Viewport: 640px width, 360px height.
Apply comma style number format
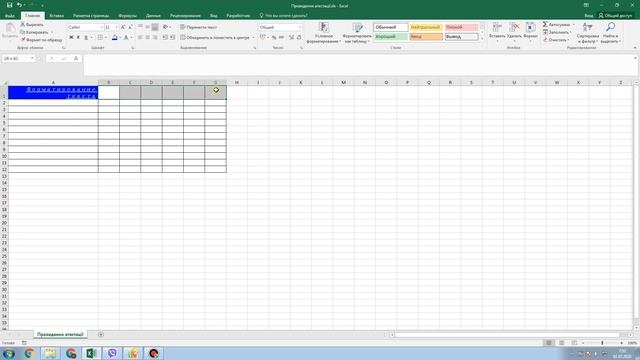[281, 37]
